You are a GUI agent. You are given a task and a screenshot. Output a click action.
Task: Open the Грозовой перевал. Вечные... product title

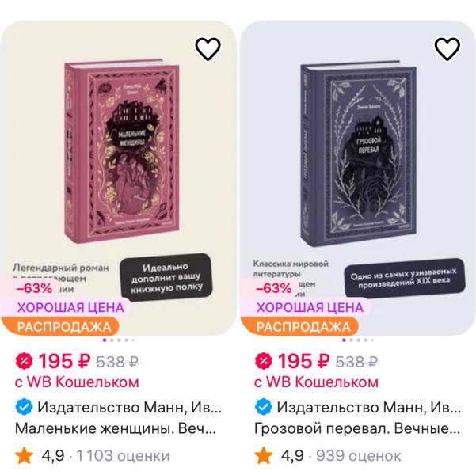click(357, 428)
